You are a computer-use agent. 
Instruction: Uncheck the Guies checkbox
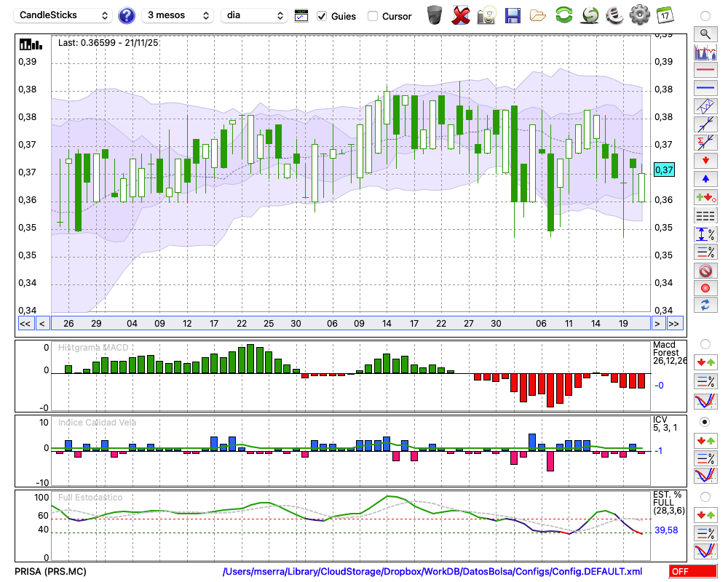322,16
